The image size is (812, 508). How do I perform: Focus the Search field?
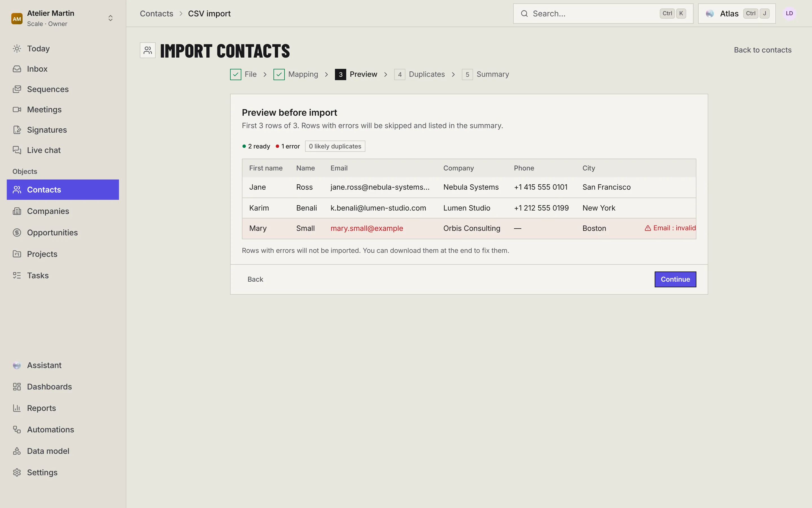[x=603, y=14]
